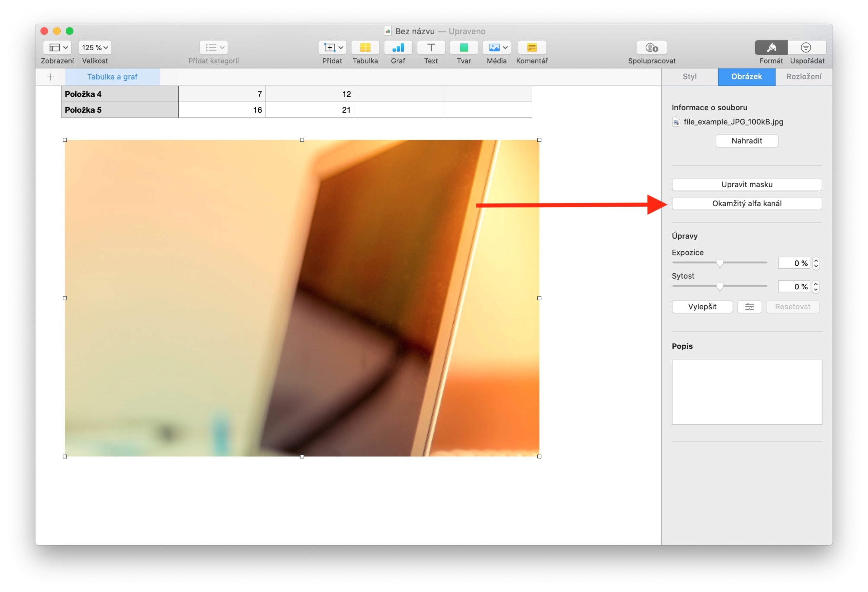Switch to the Styl tab

[689, 77]
